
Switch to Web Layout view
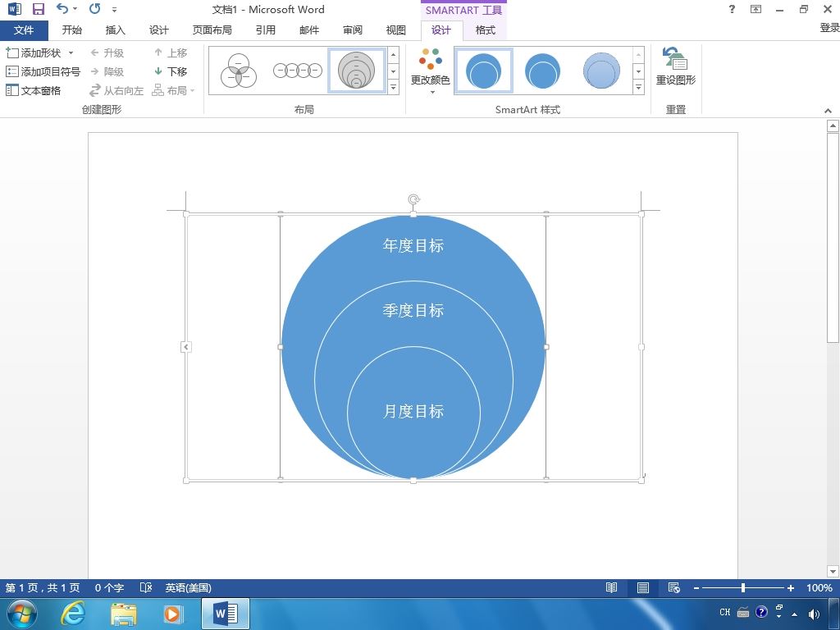point(674,587)
